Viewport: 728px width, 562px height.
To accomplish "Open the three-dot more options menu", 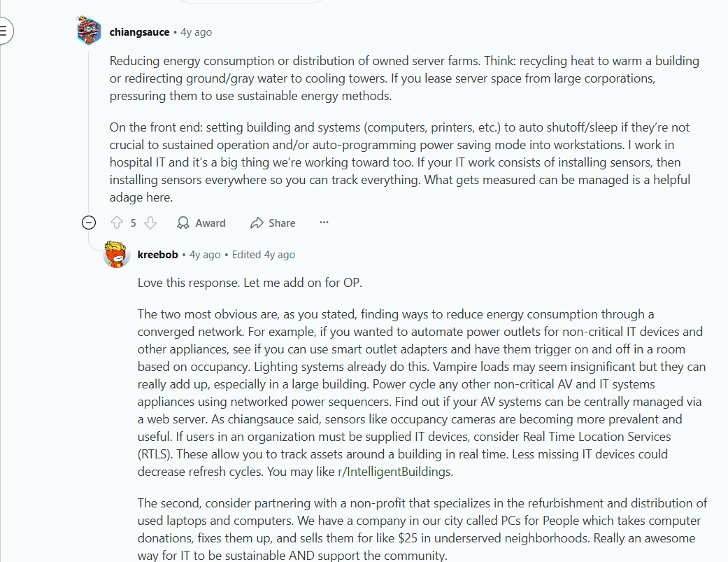I will click(324, 223).
